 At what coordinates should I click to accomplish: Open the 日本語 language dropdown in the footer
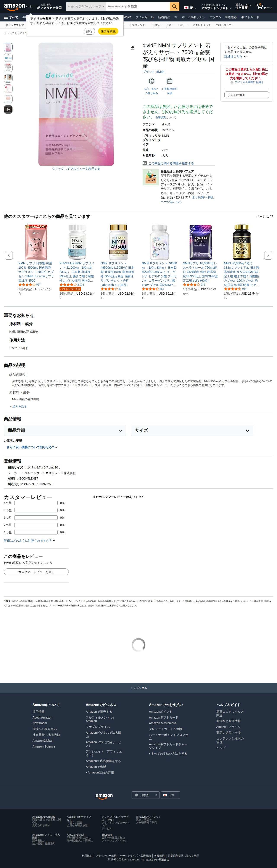[x=145, y=795]
